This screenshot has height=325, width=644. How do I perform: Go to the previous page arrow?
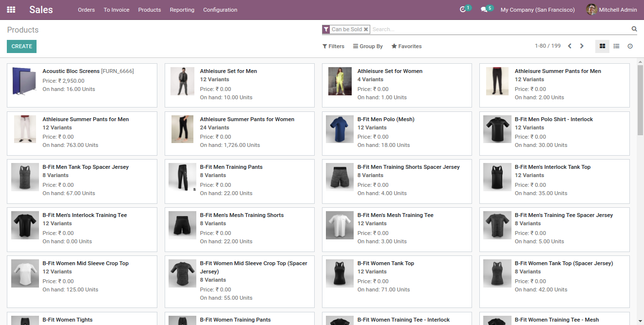[569, 46]
